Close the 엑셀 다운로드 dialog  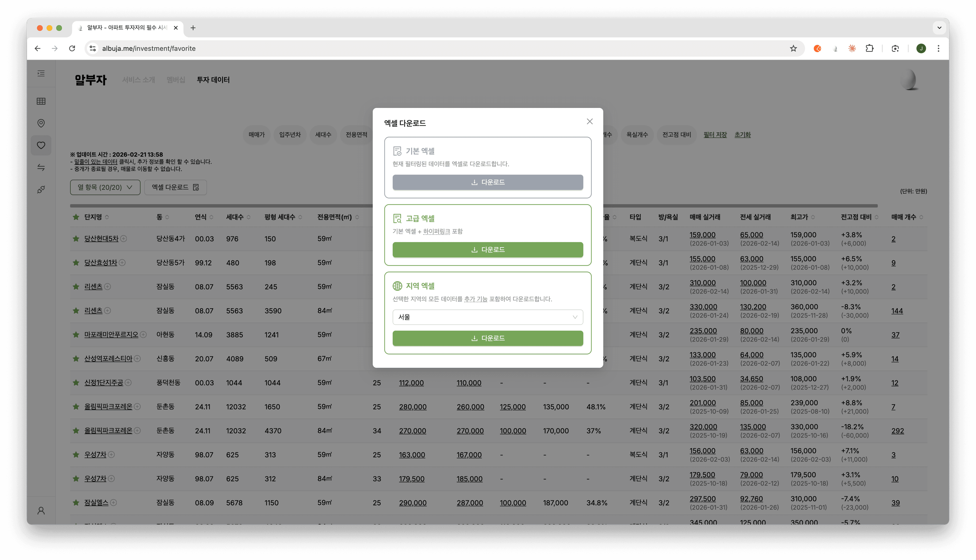click(x=589, y=122)
